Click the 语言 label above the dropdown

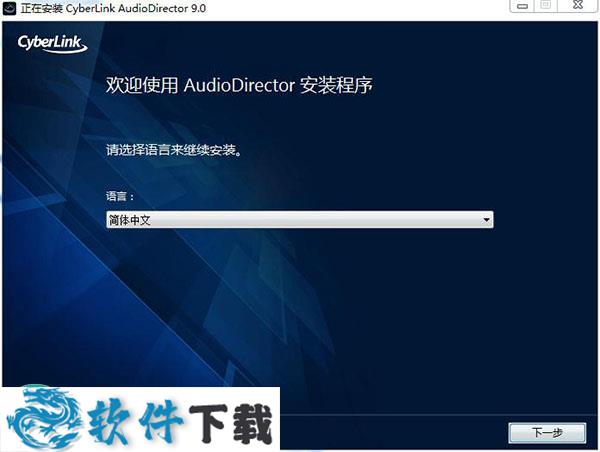[x=120, y=198]
